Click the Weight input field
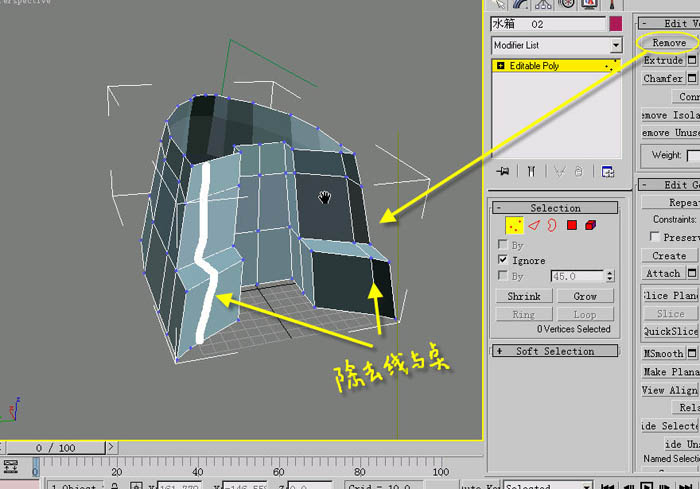700x489 pixels. (x=693, y=155)
